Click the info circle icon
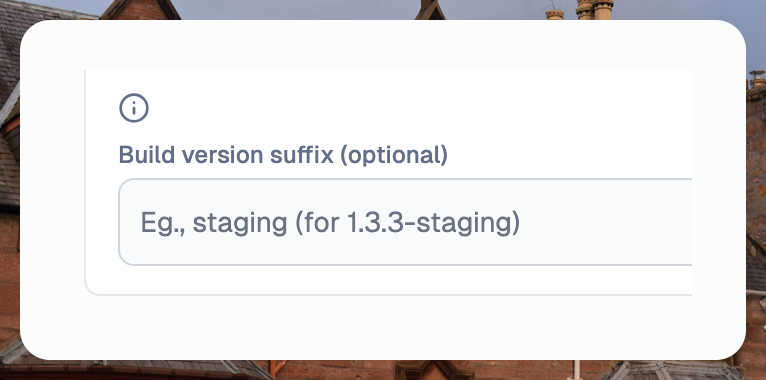Screen dimensions: 766x380 pyautogui.click(x=134, y=108)
